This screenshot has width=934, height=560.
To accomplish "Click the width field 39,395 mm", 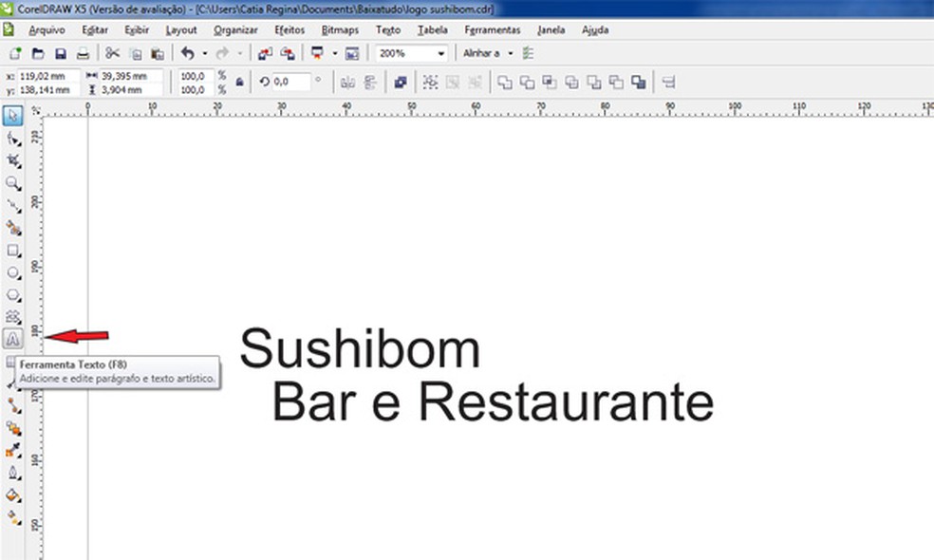I will [x=131, y=76].
